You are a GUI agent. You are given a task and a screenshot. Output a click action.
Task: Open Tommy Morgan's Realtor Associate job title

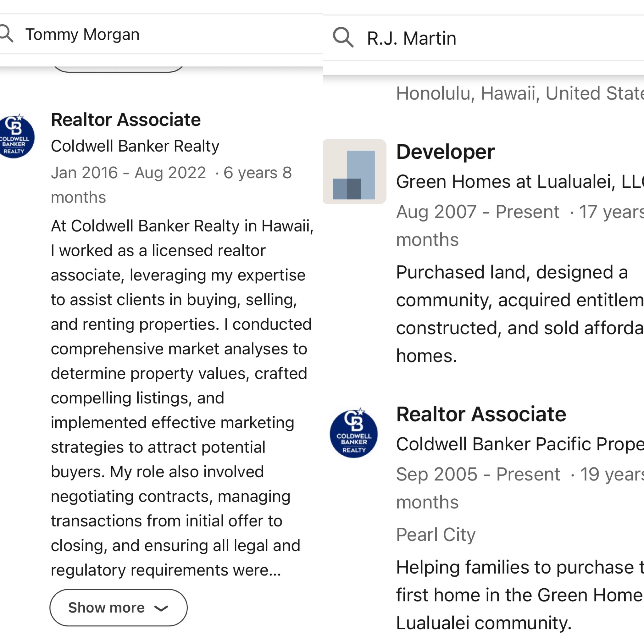[126, 120]
